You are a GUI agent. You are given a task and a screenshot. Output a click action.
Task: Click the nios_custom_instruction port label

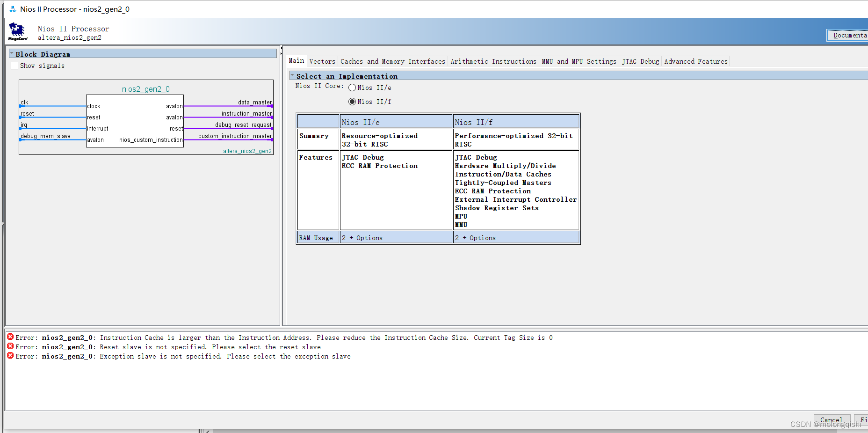point(151,139)
